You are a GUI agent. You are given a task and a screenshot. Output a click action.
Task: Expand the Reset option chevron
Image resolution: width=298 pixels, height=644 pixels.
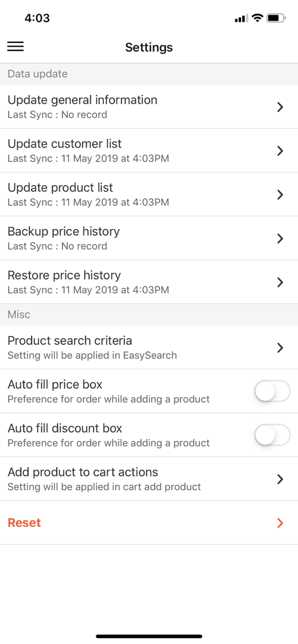point(280,523)
